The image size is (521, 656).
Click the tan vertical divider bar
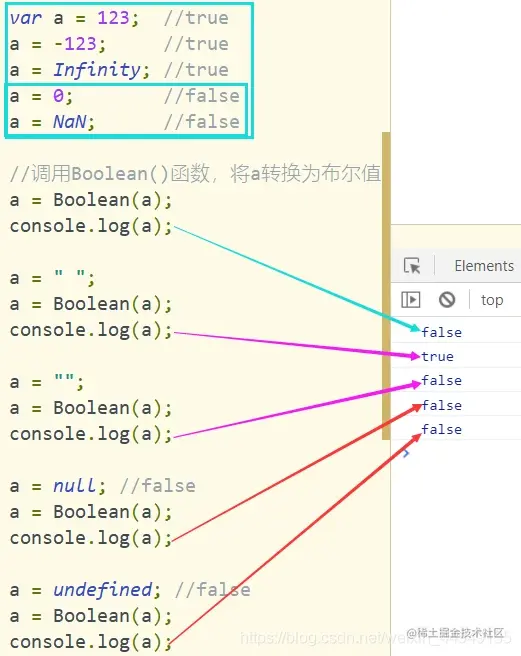[386, 286]
